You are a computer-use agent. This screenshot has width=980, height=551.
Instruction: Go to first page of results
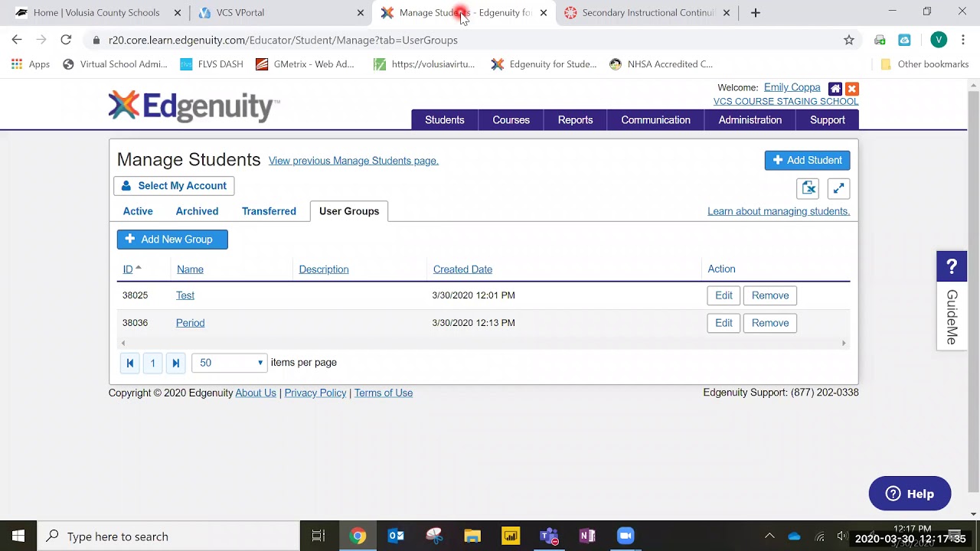[x=130, y=363]
